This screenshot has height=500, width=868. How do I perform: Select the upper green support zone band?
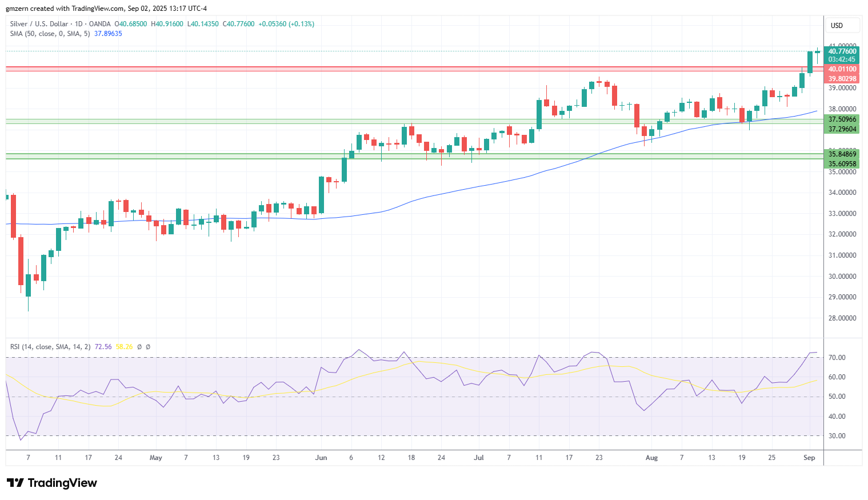(414, 121)
